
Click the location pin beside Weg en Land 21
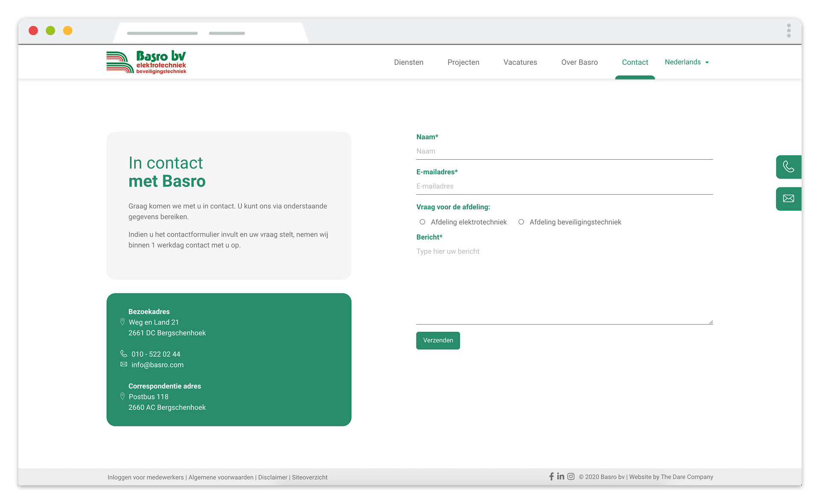(123, 322)
